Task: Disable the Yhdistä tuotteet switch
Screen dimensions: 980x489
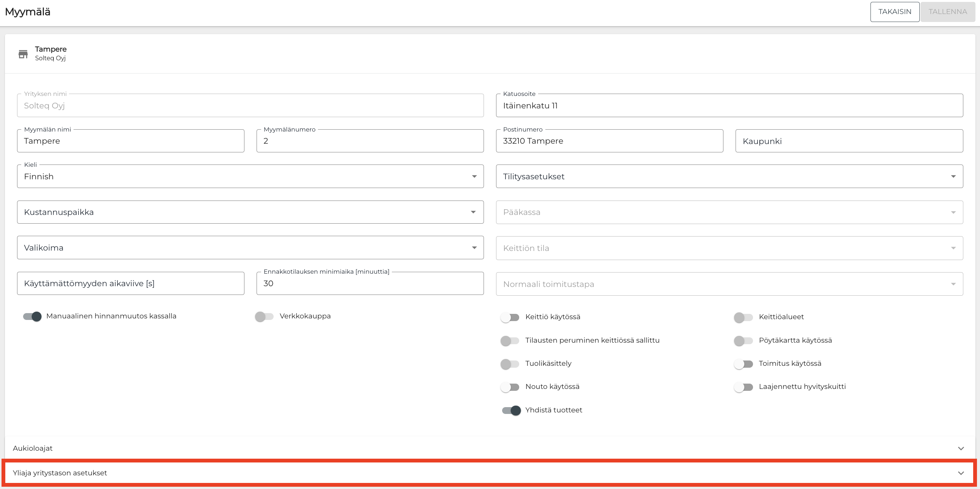Action: [511, 410]
